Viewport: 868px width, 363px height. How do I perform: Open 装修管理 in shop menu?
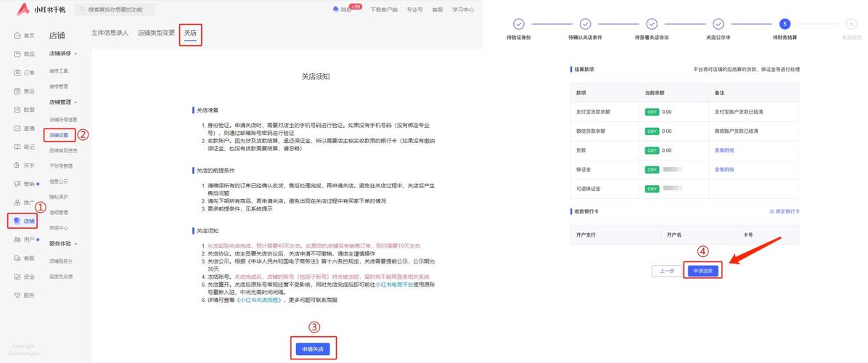[59, 86]
